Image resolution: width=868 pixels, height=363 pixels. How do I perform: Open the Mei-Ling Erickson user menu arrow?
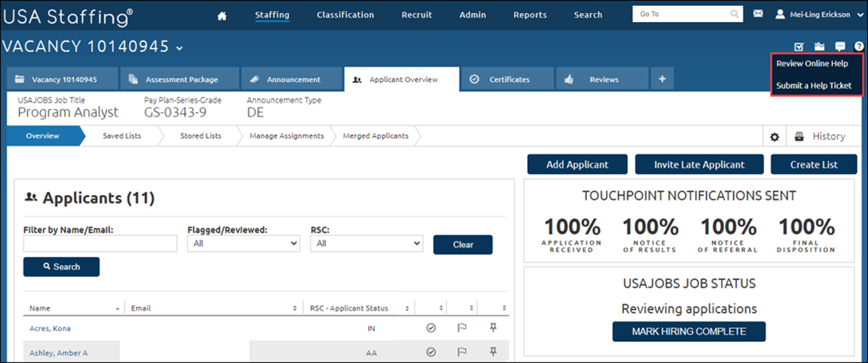pyautogui.click(x=860, y=15)
